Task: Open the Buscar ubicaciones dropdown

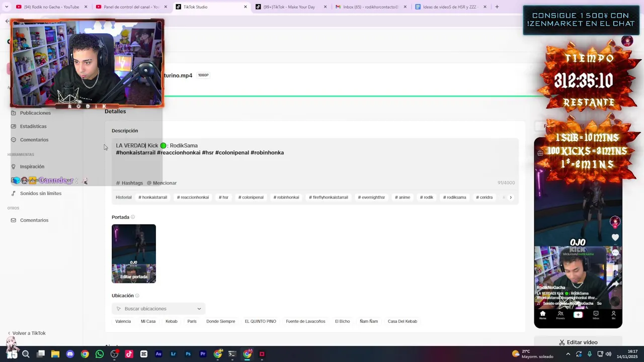Action: click(158, 309)
